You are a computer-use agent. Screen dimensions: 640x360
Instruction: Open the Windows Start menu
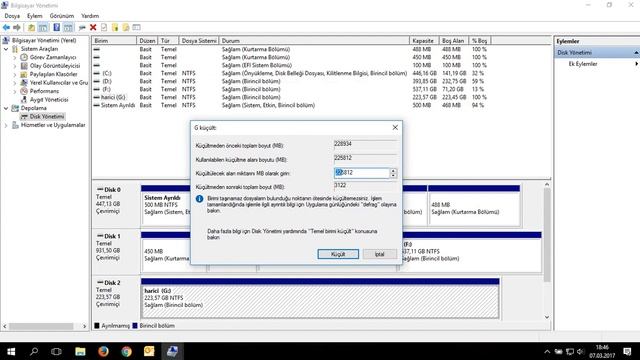[11, 351]
